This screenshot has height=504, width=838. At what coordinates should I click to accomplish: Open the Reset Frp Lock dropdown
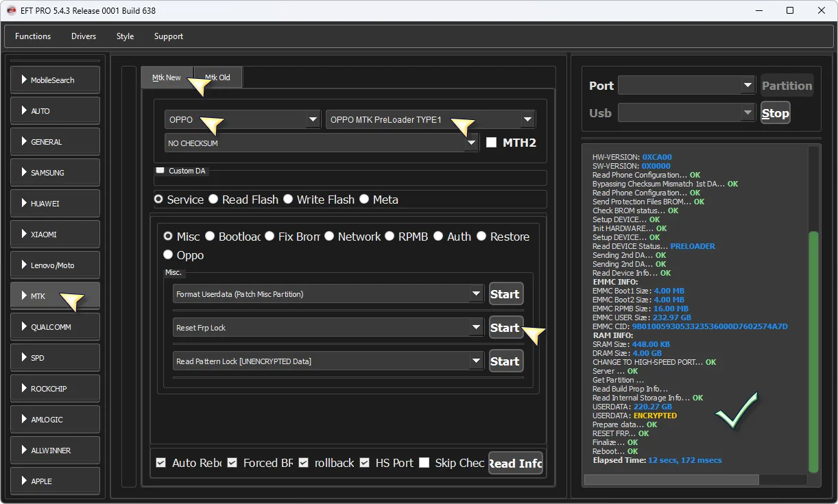point(477,328)
